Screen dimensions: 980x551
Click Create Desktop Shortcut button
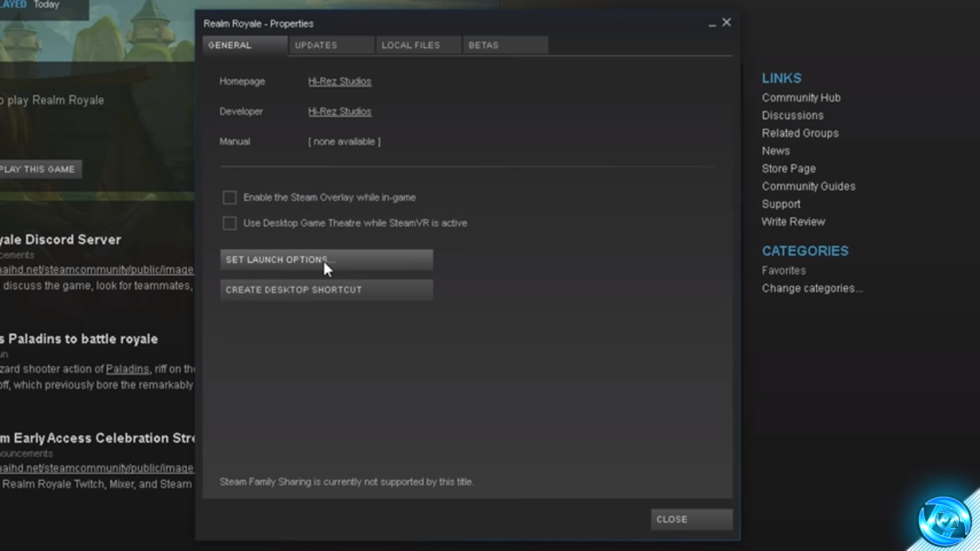click(326, 290)
